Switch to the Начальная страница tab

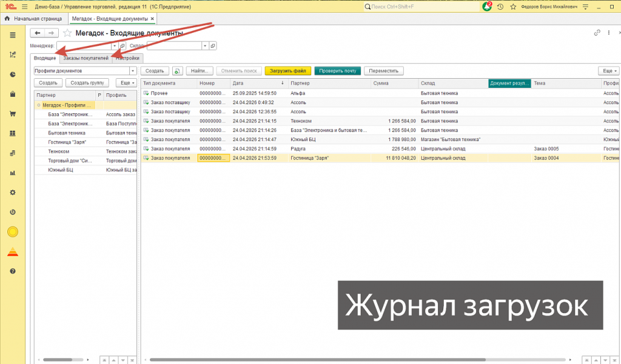pyautogui.click(x=35, y=19)
